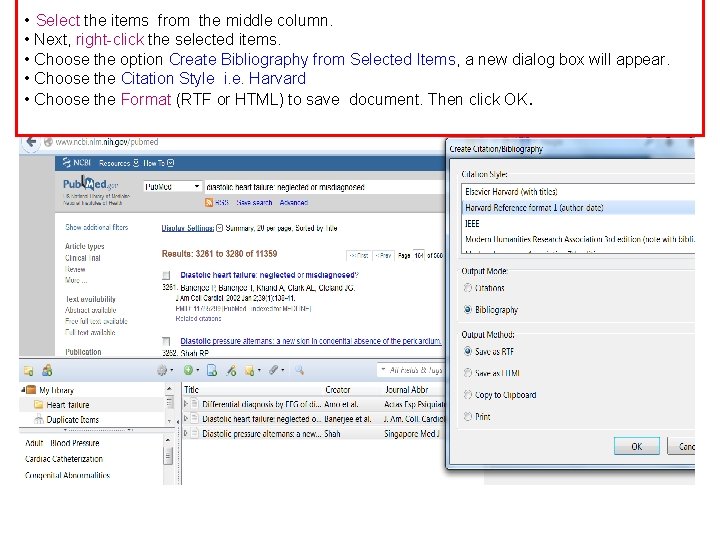Click the collections pane scrollbar
This screenshot has height=540, width=720.
169,405
